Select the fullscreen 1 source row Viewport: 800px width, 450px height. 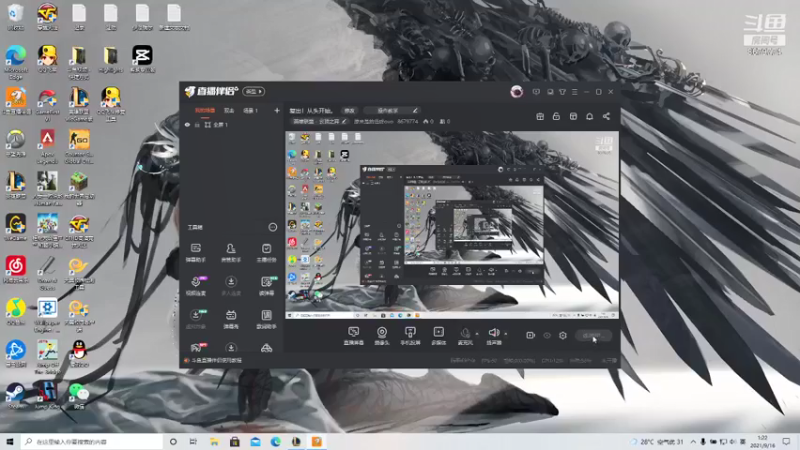pos(232,124)
